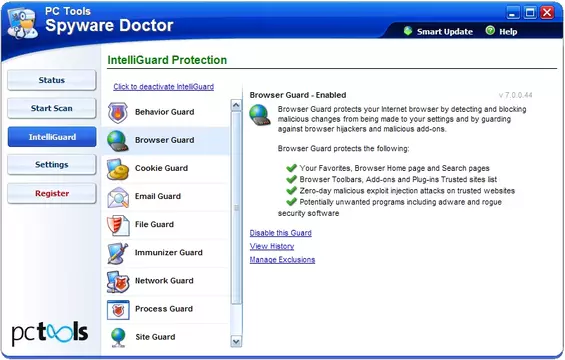Click the pctools logo
The image size is (565, 360).
click(50, 333)
